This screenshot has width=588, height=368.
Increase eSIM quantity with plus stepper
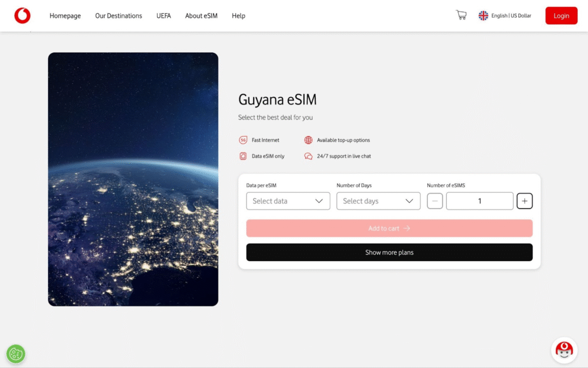pos(524,201)
